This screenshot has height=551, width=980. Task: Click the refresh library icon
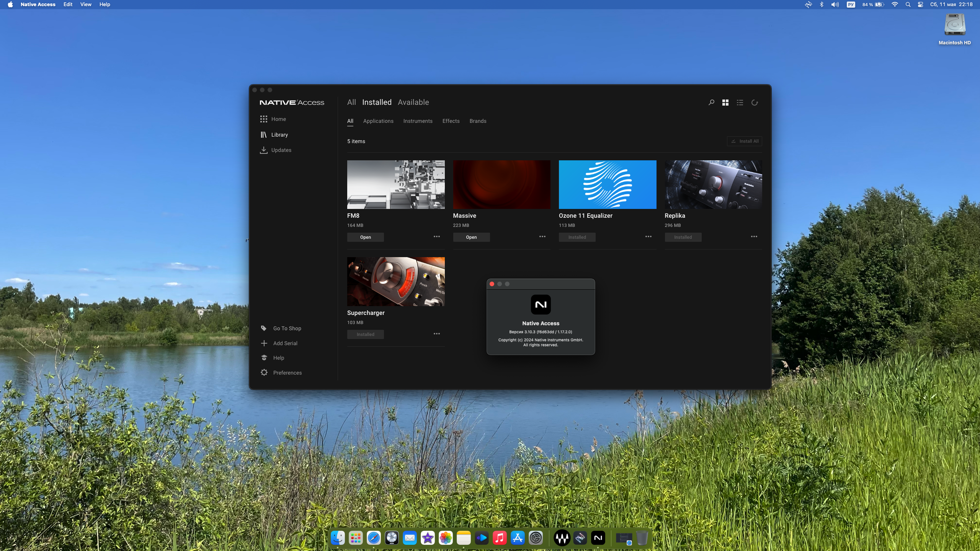[755, 103]
